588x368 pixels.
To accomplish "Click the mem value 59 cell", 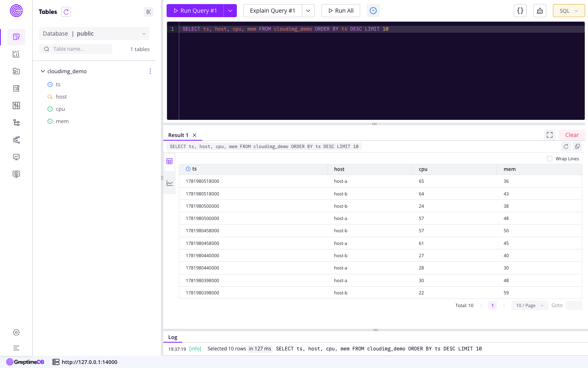I will [x=539, y=293].
